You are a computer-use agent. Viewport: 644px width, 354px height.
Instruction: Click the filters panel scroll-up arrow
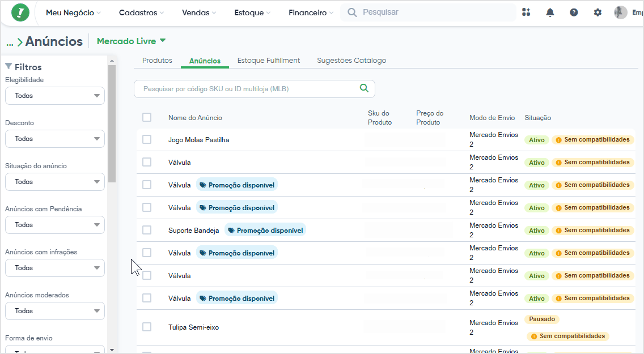click(x=112, y=60)
